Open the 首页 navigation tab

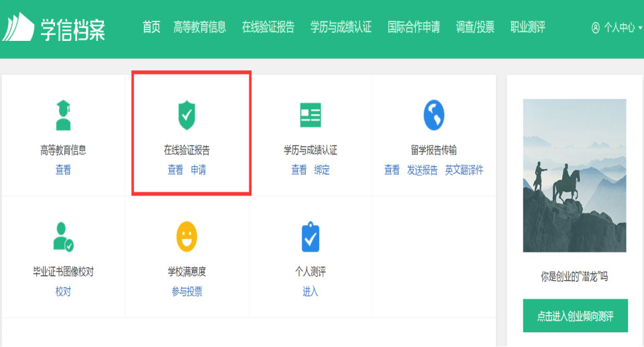pyautogui.click(x=152, y=27)
